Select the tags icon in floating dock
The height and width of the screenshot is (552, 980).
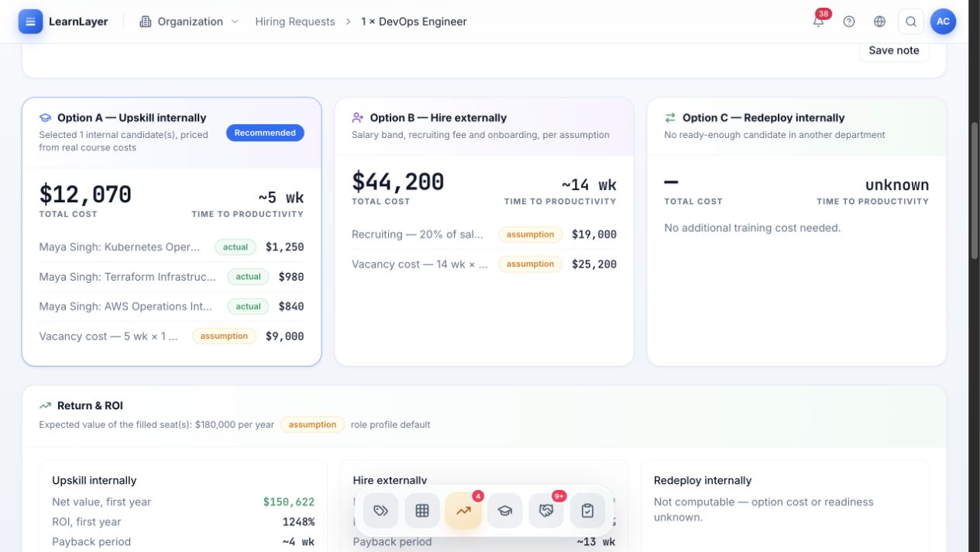[380, 511]
